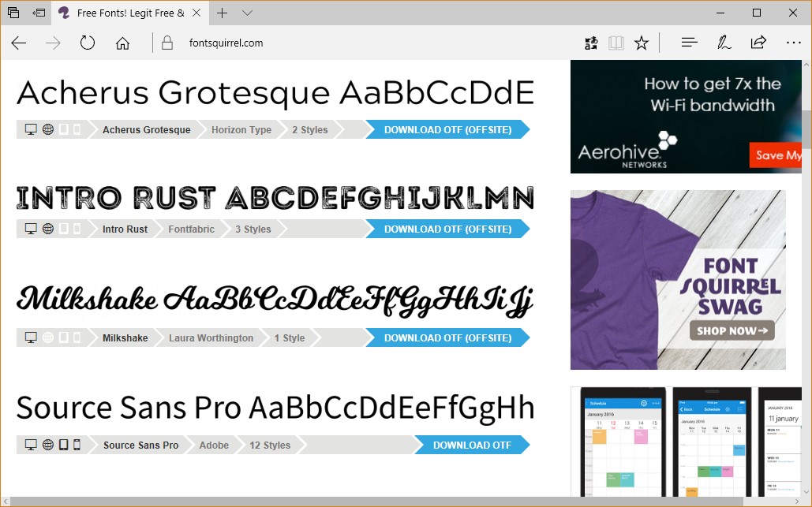This screenshot has height=507, width=812.
Task: Open a new tab with plus button
Action: (x=223, y=13)
